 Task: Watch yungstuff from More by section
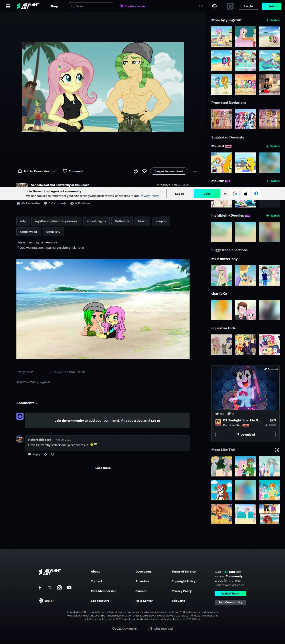273,20
